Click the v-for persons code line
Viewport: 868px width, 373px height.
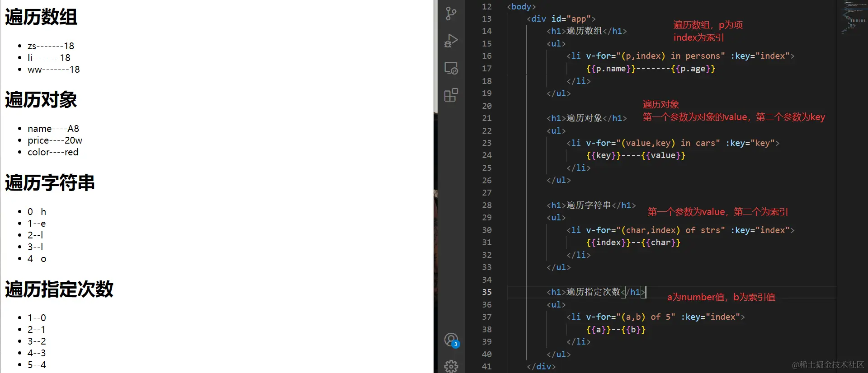(x=680, y=56)
